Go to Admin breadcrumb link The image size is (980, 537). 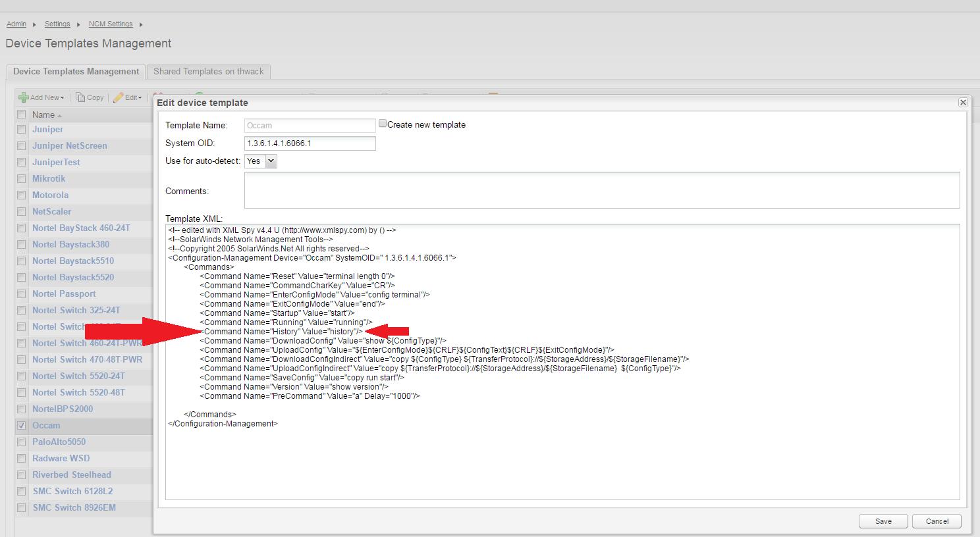(x=16, y=24)
